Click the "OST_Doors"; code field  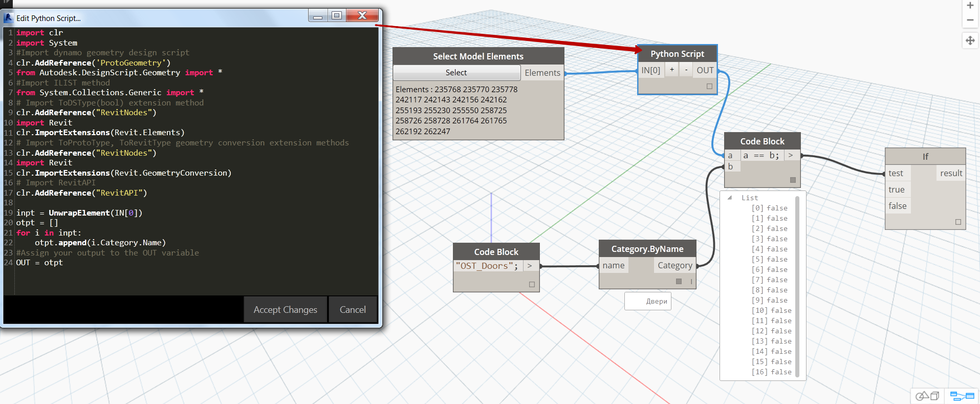coord(488,266)
